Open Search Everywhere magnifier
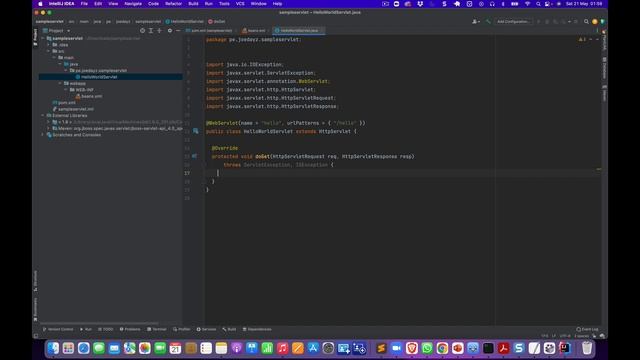The image size is (640, 360). click(586, 21)
